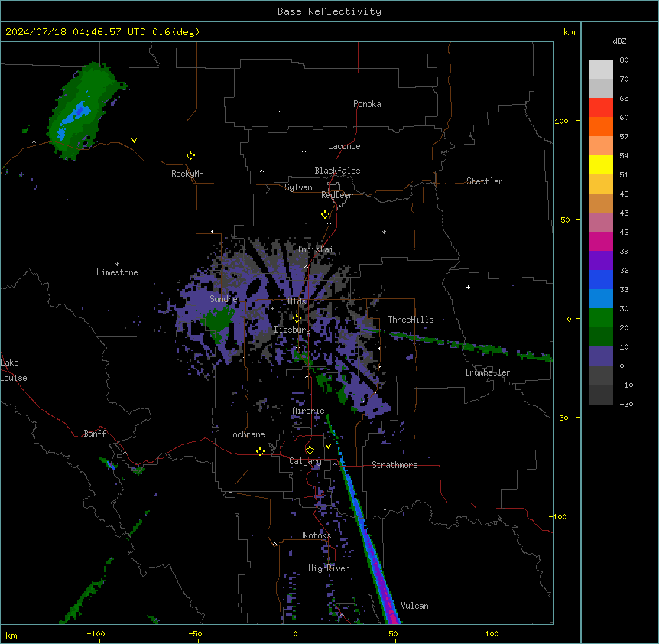Click the Innisfail city label

317,249
